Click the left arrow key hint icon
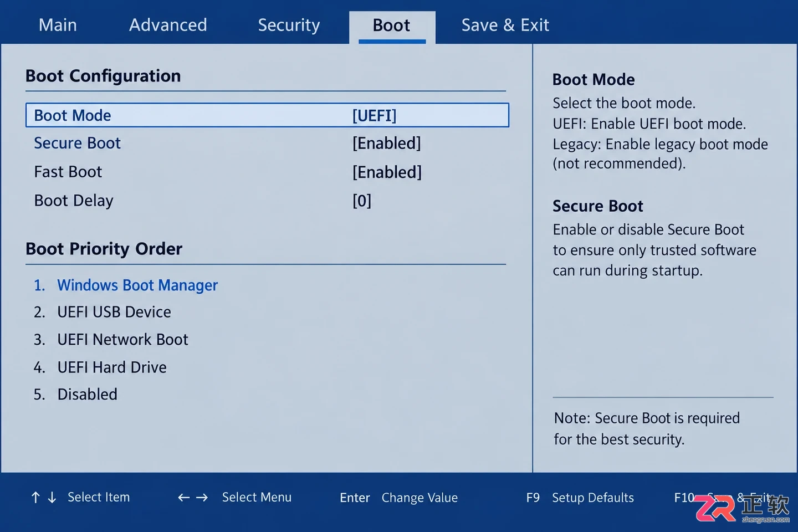 (x=184, y=498)
